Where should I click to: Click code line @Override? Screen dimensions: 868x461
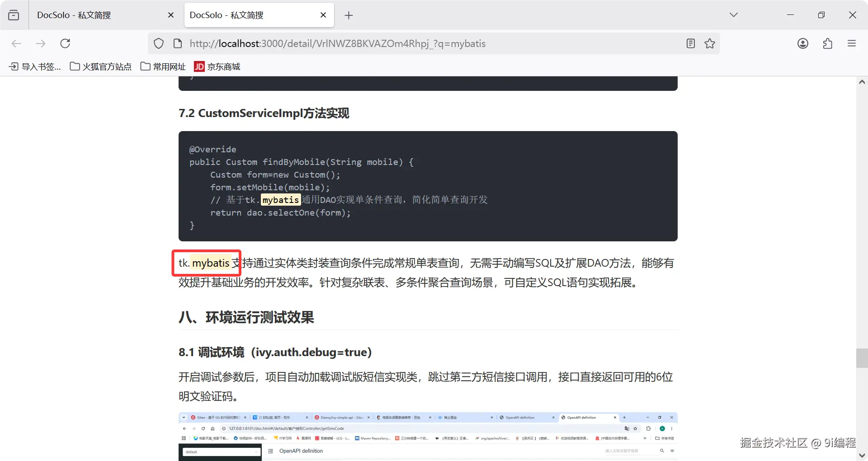coord(213,149)
